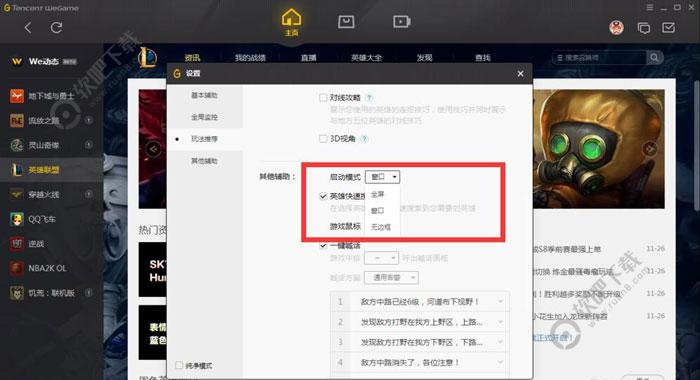700x380 pixels.
Task: Toggle the 一键喊话 checkbox
Action: (323, 246)
